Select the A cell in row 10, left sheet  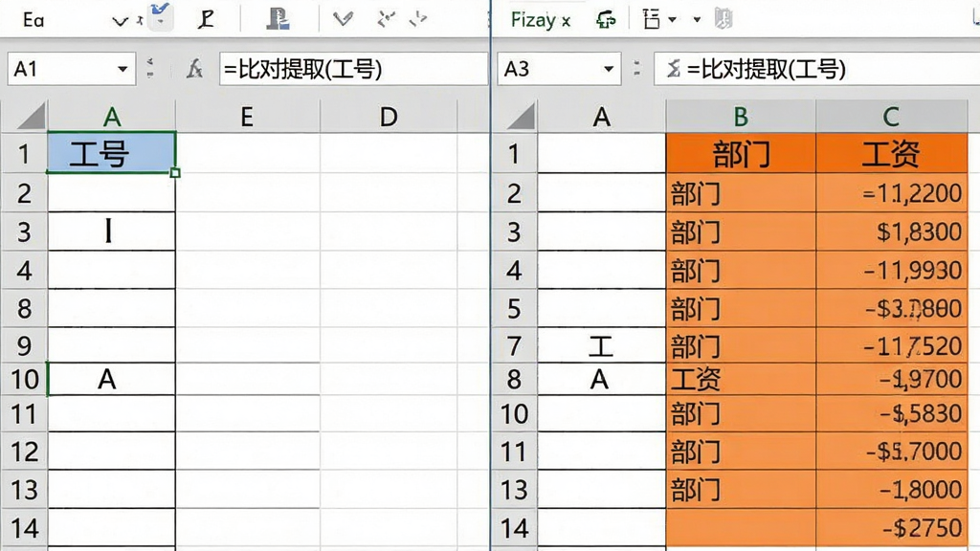click(x=112, y=379)
